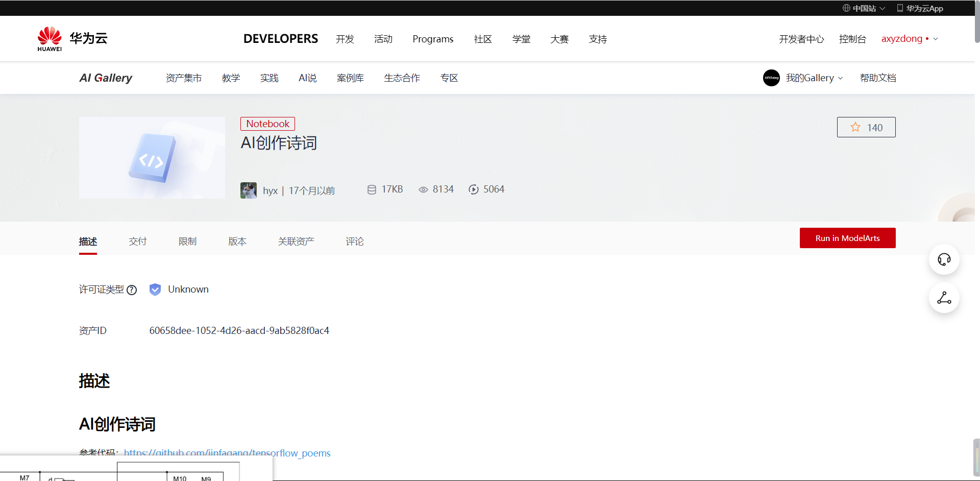Switch to the 版本 tab
Viewport: 980px width, 481px height.
click(x=237, y=241)
